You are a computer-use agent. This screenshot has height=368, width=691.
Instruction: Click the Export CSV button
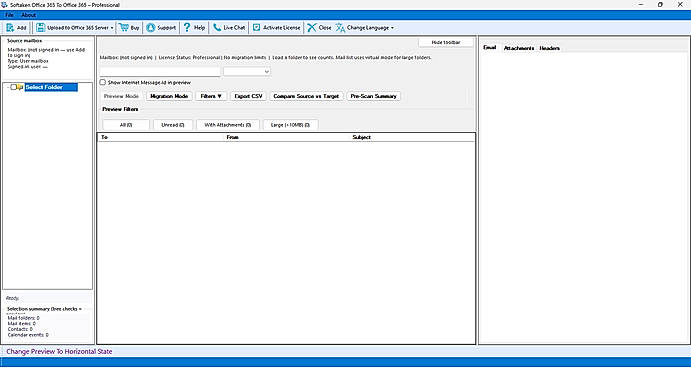249,96
